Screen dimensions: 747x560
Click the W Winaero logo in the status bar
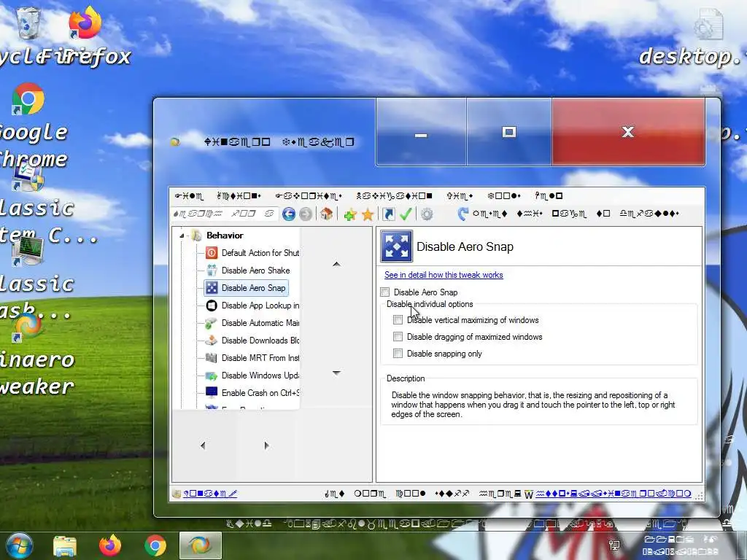point(528,494)
